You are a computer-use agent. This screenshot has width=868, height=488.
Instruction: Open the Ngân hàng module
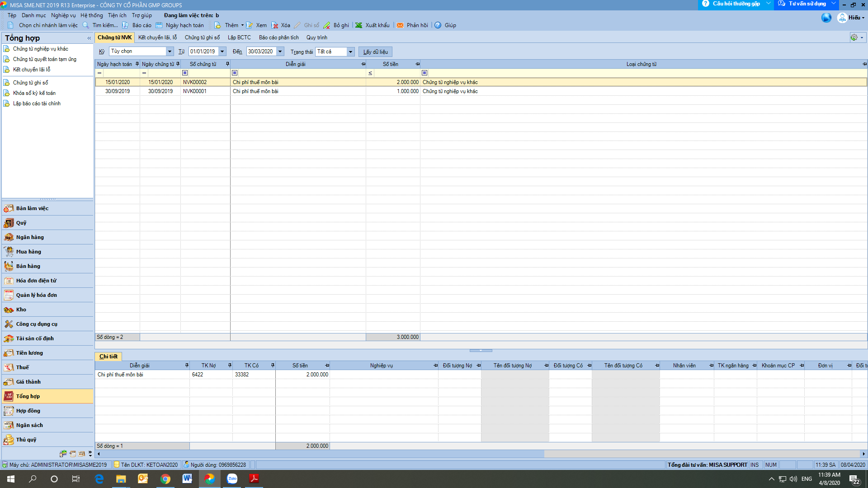[x=30, y=237]
